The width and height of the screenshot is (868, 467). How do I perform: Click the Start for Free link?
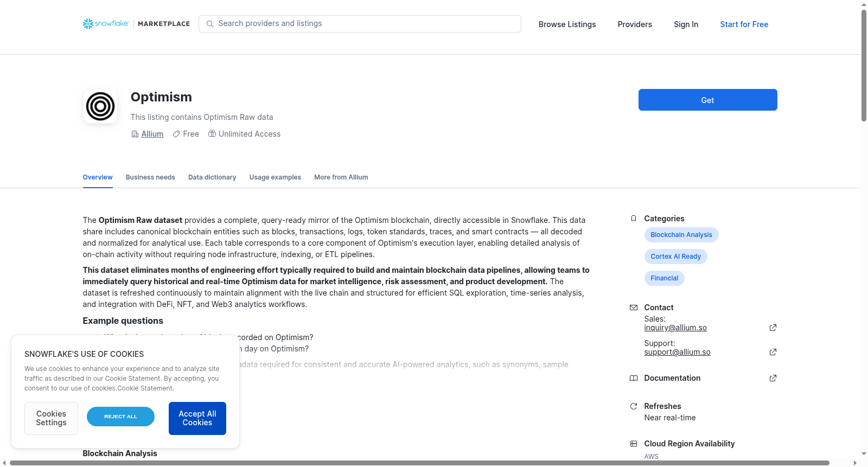744,24
